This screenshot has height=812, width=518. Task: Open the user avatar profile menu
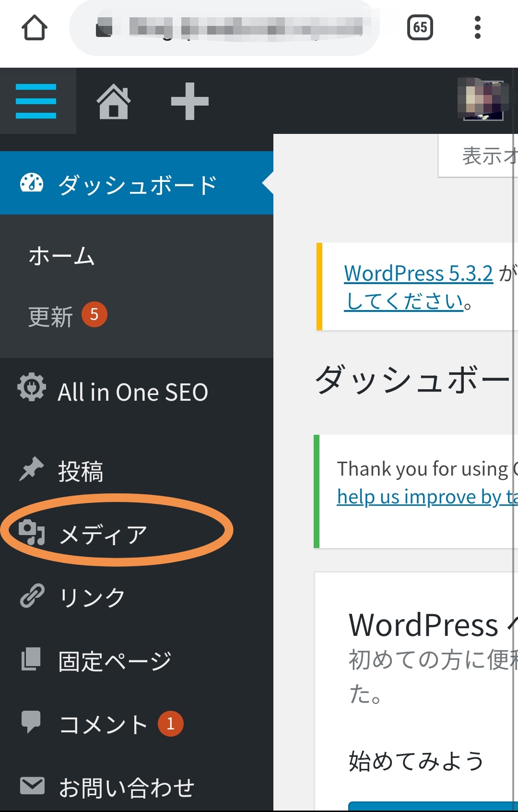[x=483, y=100]
